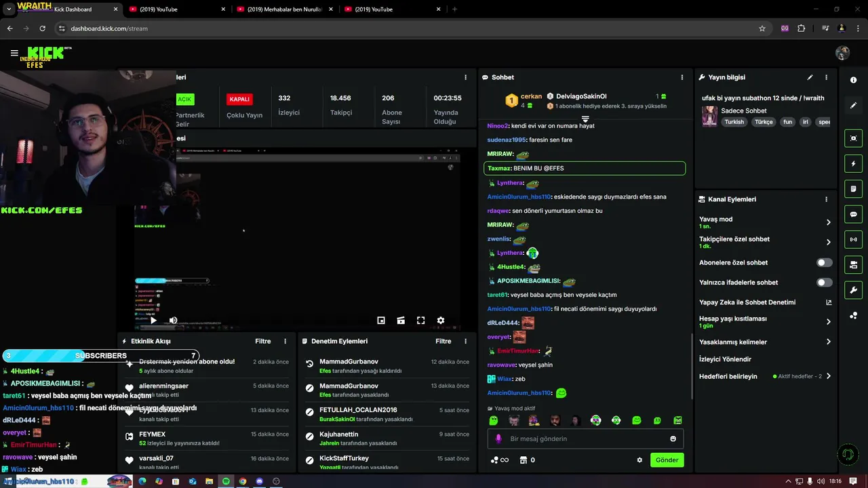Open the chat shop icon showing 0
The image size is (868, 488).
527,460
